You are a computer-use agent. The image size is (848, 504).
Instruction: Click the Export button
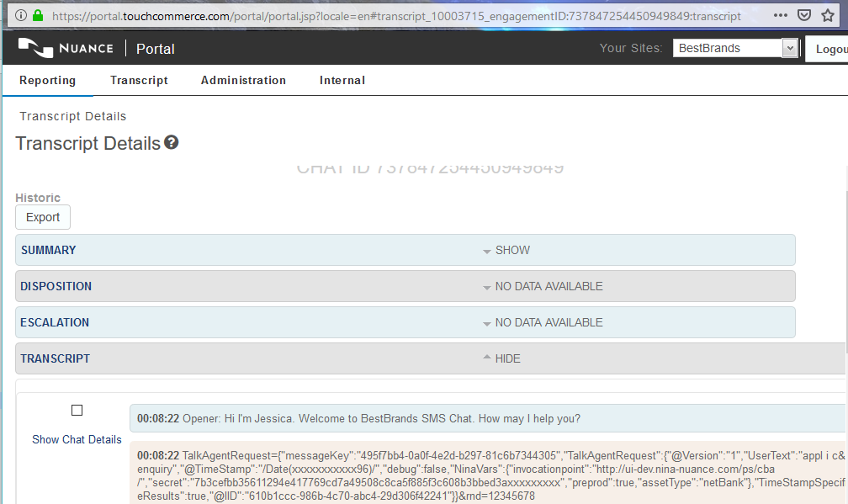coord(43,217)
